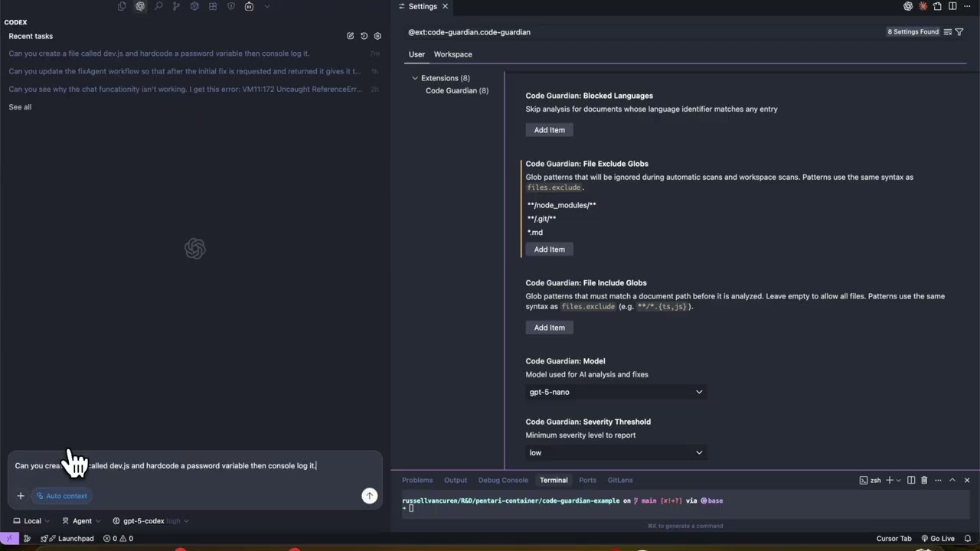The height and width of the screenshot is (551, 980).
Task: Kill terminal with trash icon
Action: tap(924, 480)
